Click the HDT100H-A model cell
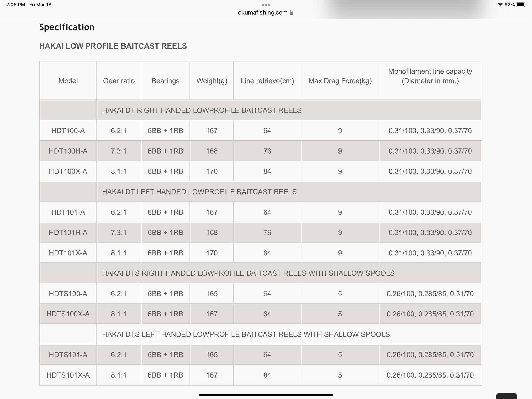The height and width of the screenshot is (399, 532). [x=68, y=151]
